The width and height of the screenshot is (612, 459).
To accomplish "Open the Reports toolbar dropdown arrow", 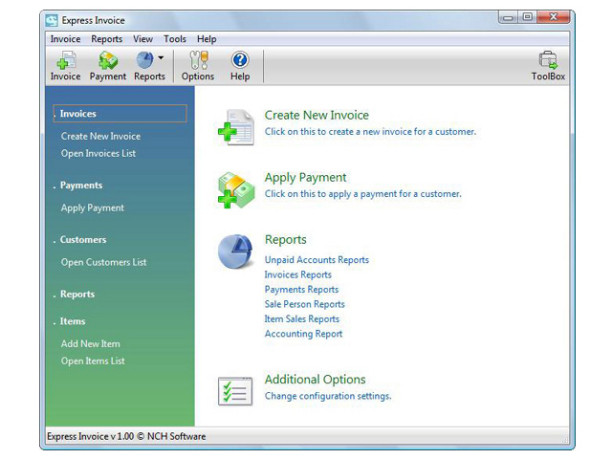I will tap(161, 58).
